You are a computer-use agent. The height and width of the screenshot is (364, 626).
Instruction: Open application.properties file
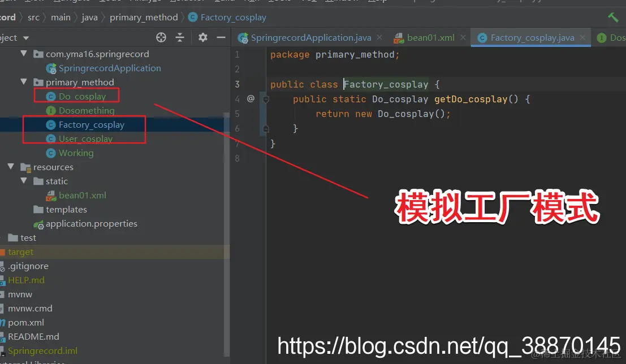(x=92, y=223)
